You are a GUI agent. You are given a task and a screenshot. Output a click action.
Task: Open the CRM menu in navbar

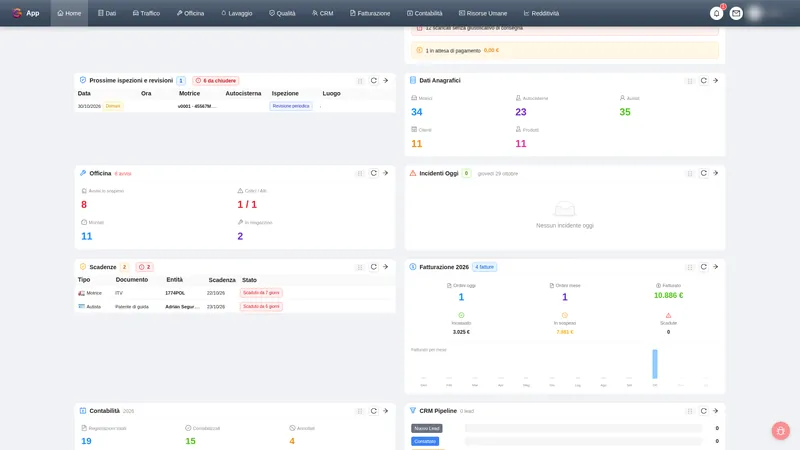tap(322, 13)
